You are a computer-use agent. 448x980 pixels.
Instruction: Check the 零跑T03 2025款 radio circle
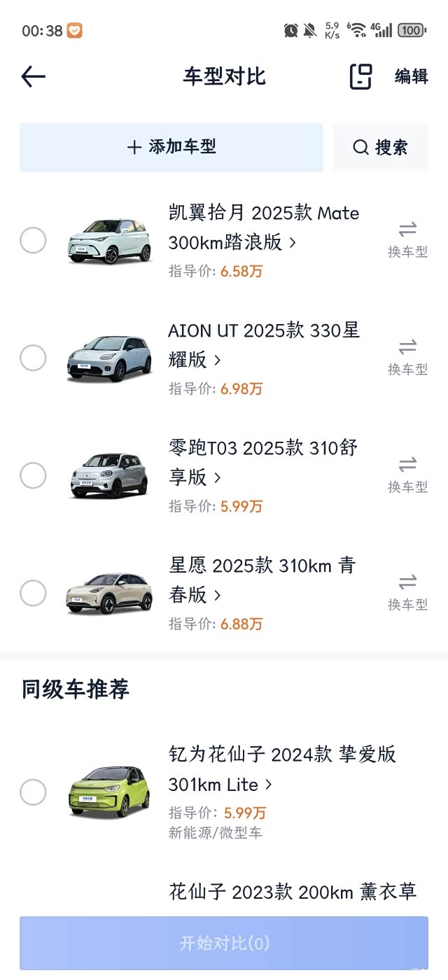pos(33,476)
